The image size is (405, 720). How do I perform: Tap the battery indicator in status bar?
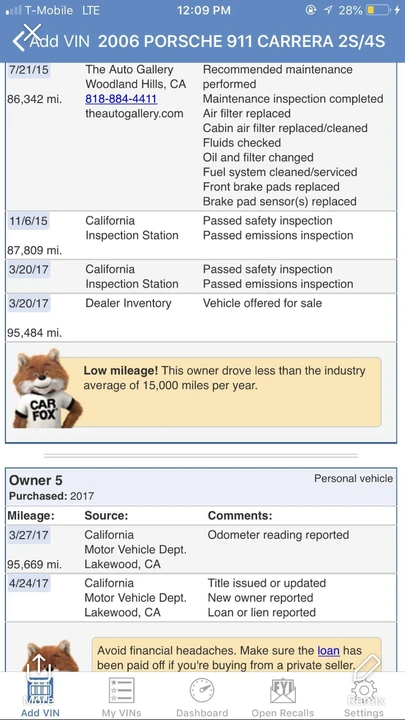(377, 10)
